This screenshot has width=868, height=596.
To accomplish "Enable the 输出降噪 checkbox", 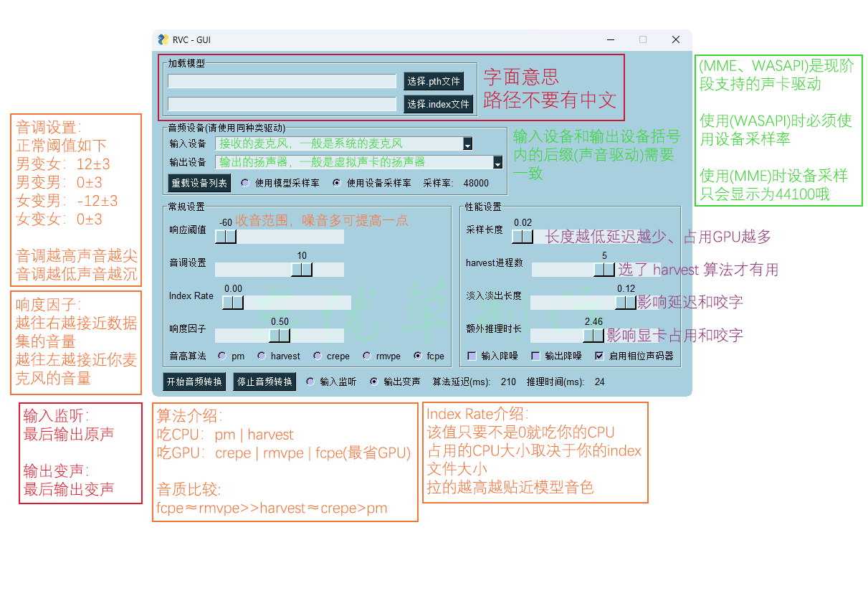I will pyautogui.click(x=533, y=356).
